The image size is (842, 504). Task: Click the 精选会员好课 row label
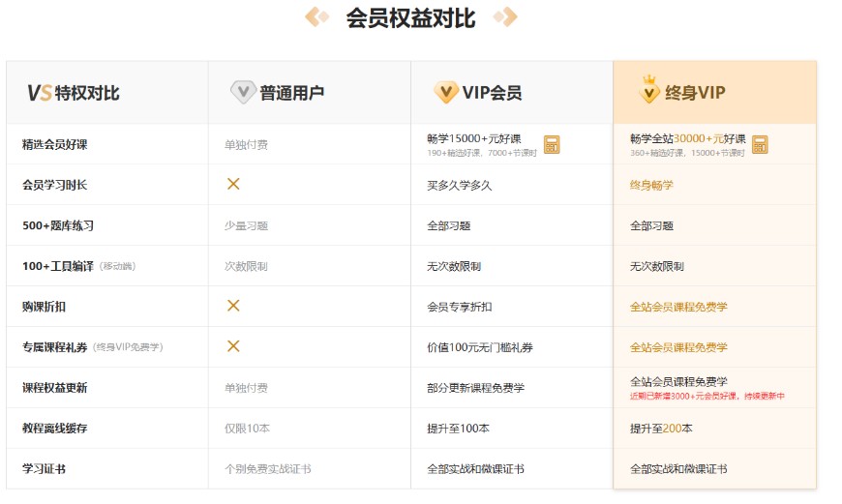pyautogui.click(x=55, y=145)
